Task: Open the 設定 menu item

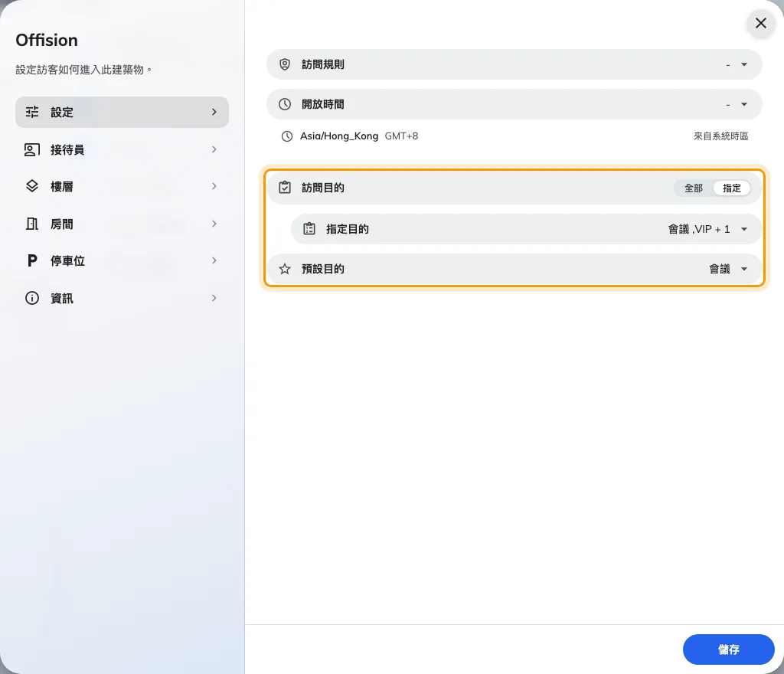Action: pyautogui.click(x=122, y=112)
